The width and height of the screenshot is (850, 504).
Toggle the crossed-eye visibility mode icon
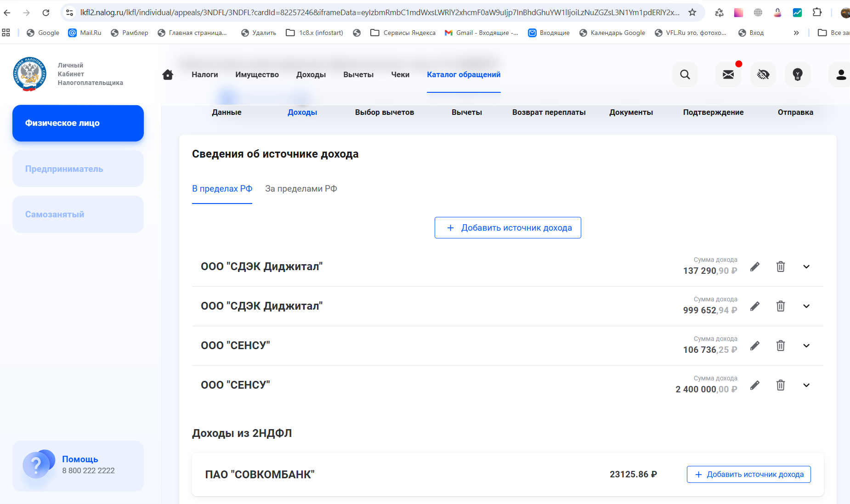[763, 74]
